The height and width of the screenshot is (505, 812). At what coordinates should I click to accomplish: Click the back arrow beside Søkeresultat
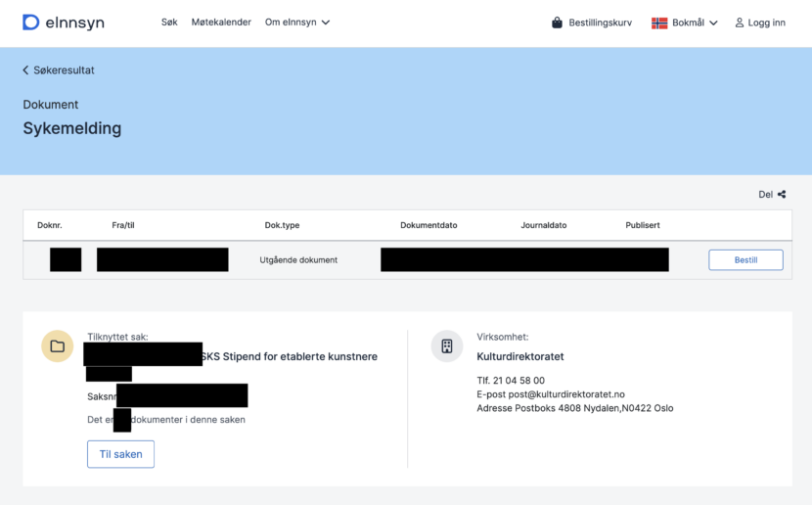(x=25, y=69)
